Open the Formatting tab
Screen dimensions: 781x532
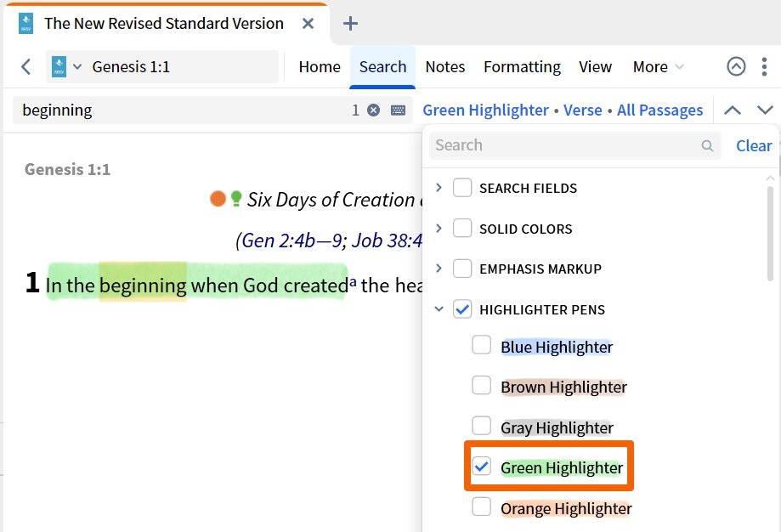coord(522,67)
